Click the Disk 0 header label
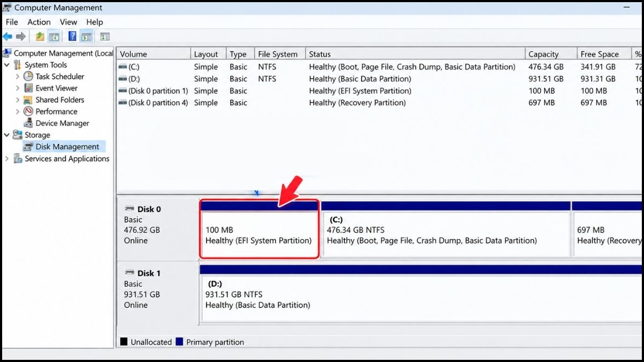This screenshot has width=644, height=362. (149, 209)
